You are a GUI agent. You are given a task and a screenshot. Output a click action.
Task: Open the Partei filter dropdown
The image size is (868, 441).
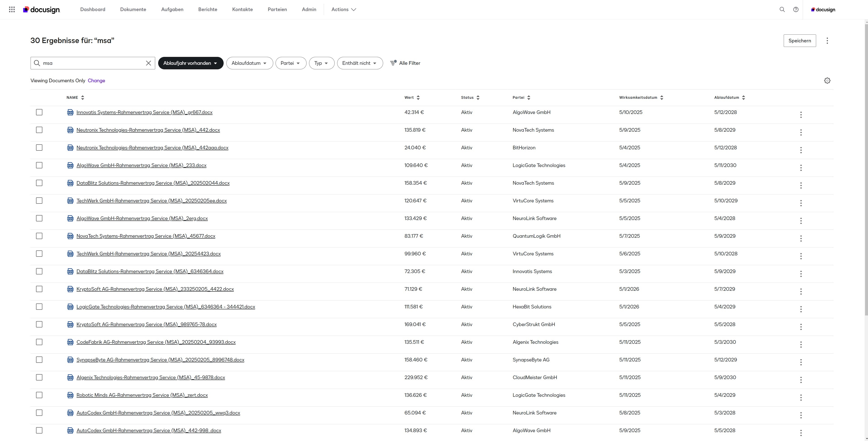tap(290, 63)
